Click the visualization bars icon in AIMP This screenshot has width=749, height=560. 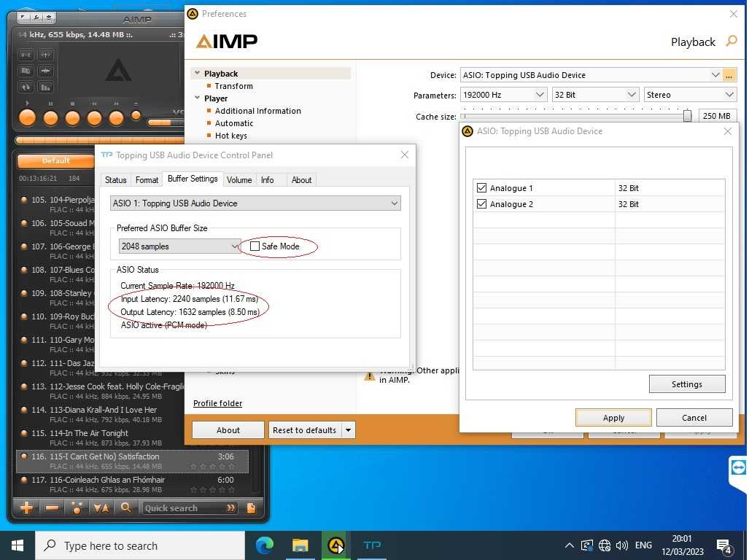(45, 87)
